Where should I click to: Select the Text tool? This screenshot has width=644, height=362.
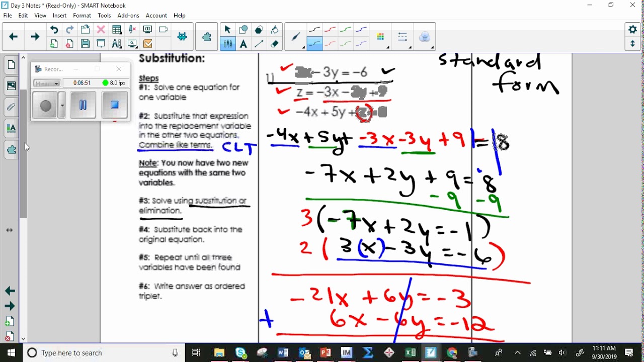pos(244,44)
